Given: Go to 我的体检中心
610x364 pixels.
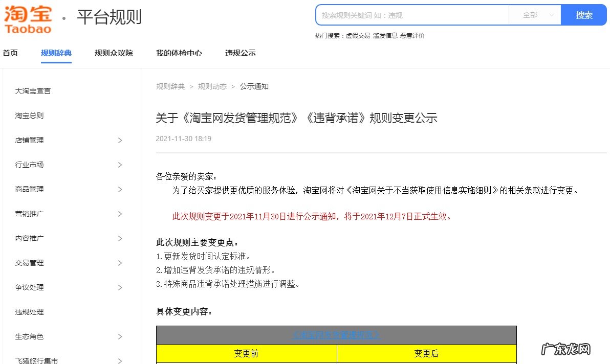Looking at the screenshot, I should 179,53.
